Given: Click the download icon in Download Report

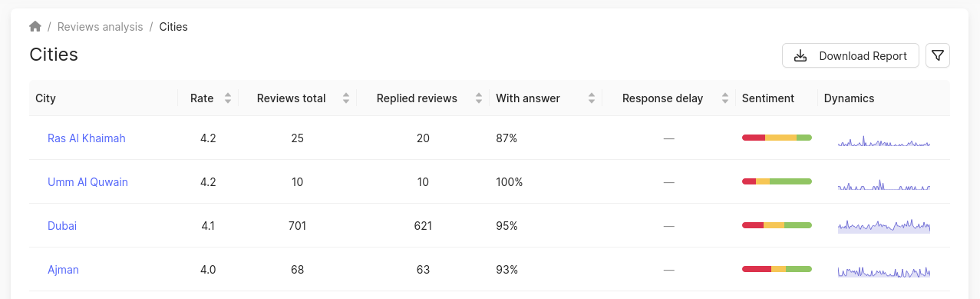Looking at the screenshot, I should click(800, 56).
